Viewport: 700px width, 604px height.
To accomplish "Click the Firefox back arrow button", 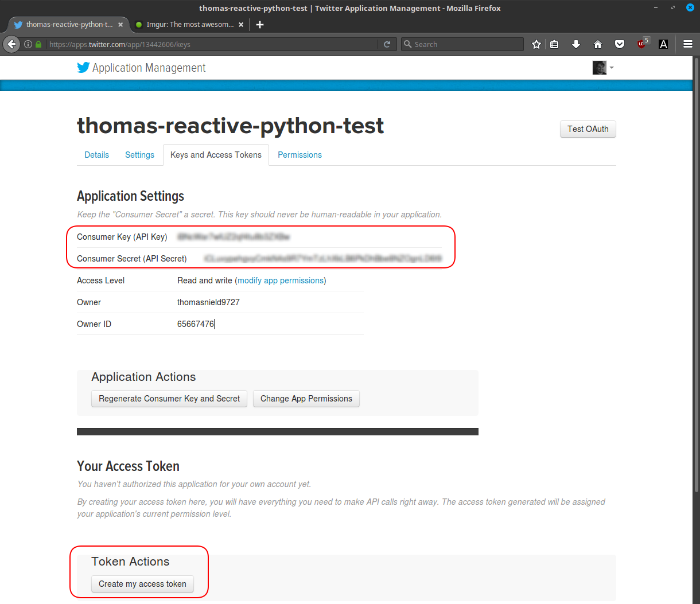I will click(x=12, y=44).
